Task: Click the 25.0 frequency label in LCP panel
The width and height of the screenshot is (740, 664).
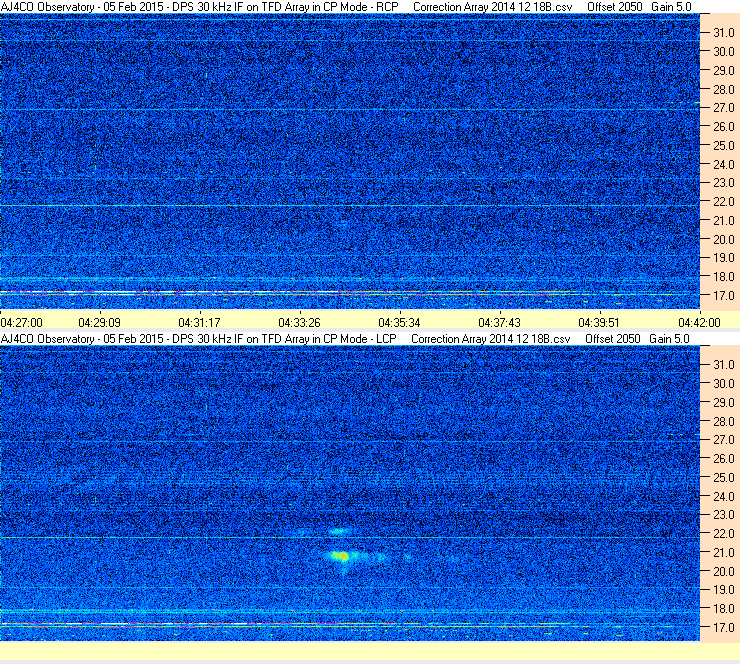Action: 723,478
